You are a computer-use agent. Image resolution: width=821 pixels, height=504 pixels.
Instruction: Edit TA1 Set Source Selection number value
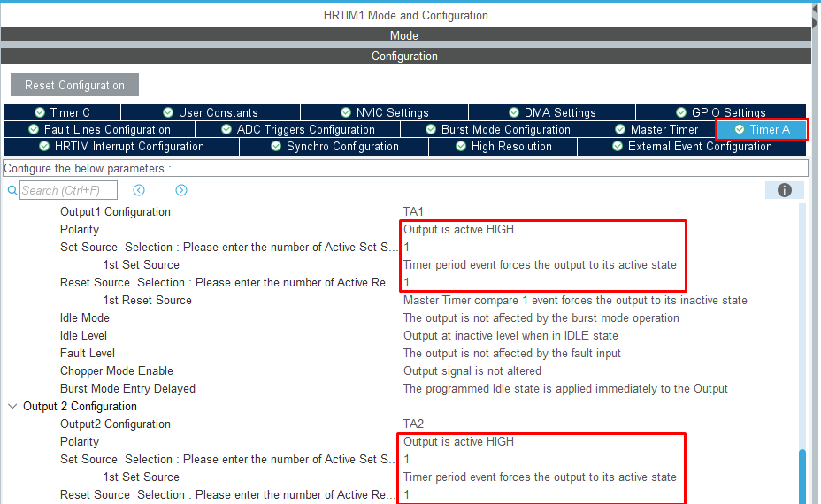click(406, 247)
